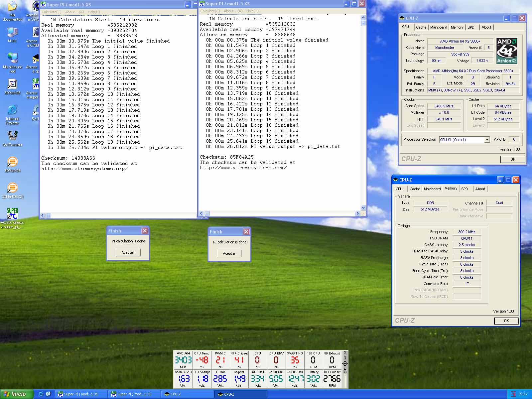The image size is (532, 399).
Task: Open the Processor Selection dropdown in CPU-Z
Action: 487,140
